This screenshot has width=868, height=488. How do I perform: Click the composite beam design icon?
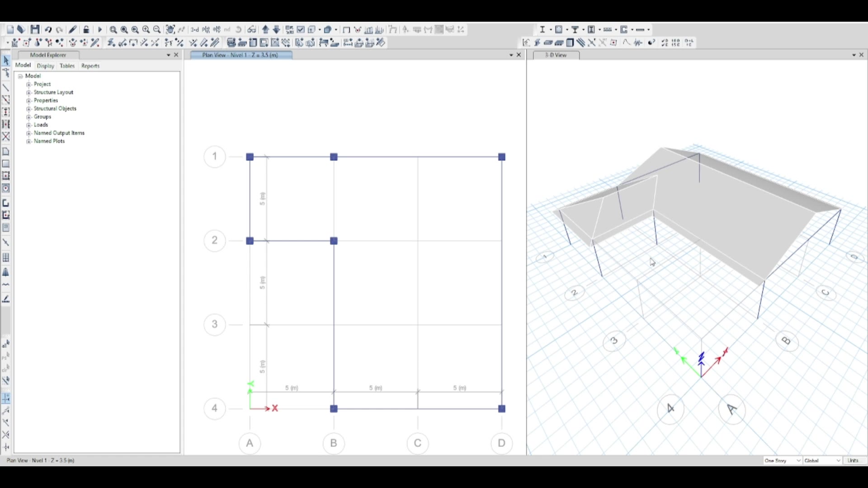[575, 30]
